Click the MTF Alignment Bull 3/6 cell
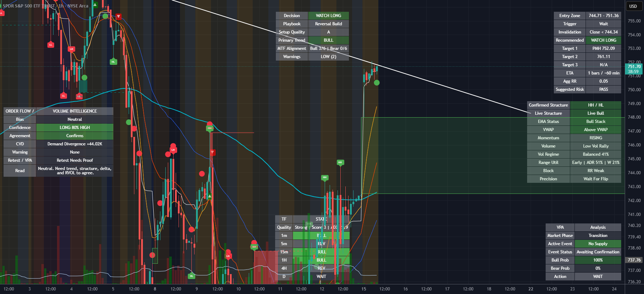The width and height of the screenshot is (644, 294). [x=328, y=48]
